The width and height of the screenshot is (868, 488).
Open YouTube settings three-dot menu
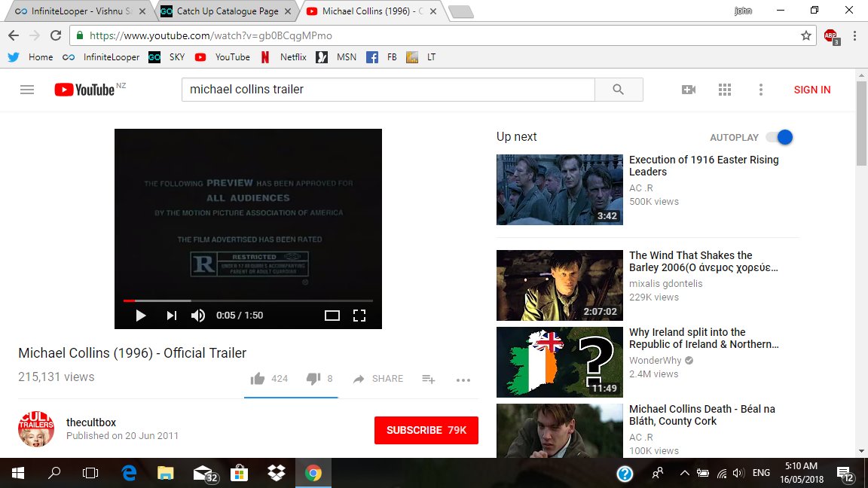760,90
